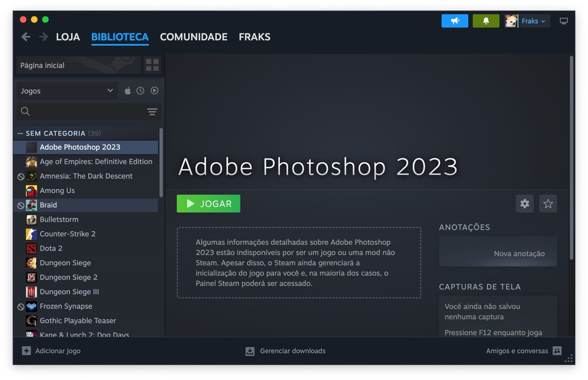Toggle the macOS games filter
Screen dimensions: 588x380
(128, 91)
